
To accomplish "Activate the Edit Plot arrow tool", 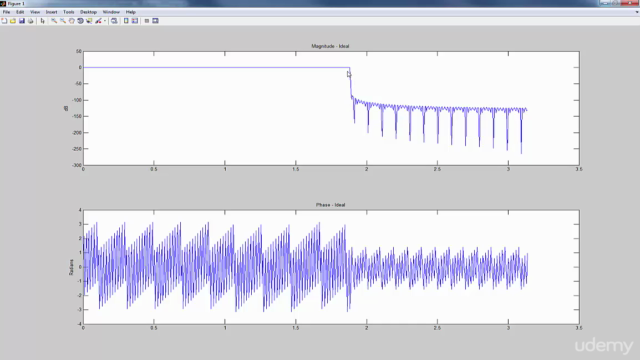I will 42,21.
